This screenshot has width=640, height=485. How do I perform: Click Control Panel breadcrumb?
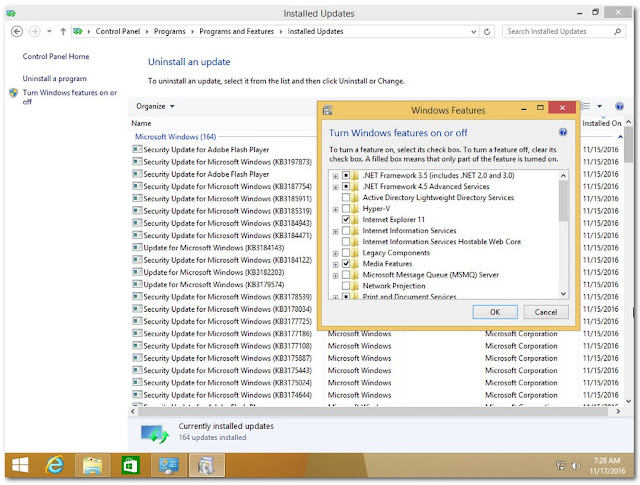(118, 31)
